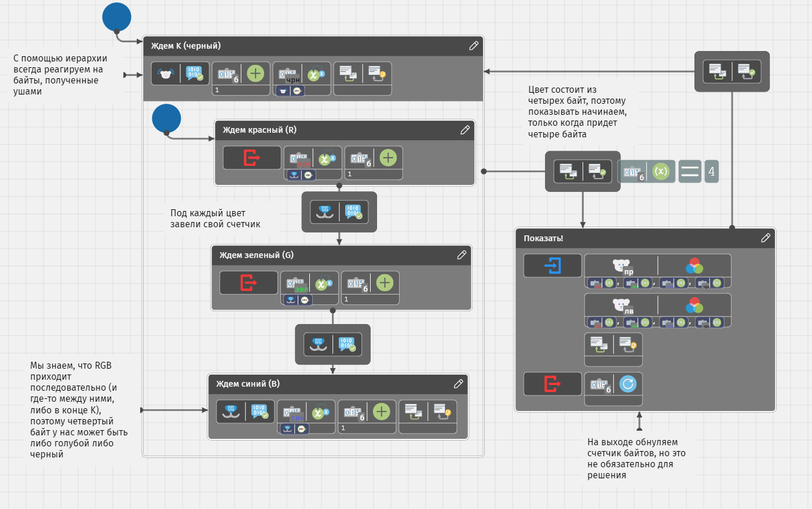
Task: Click edit pencil on 'Показать!' state
Action: click(765, 238)
